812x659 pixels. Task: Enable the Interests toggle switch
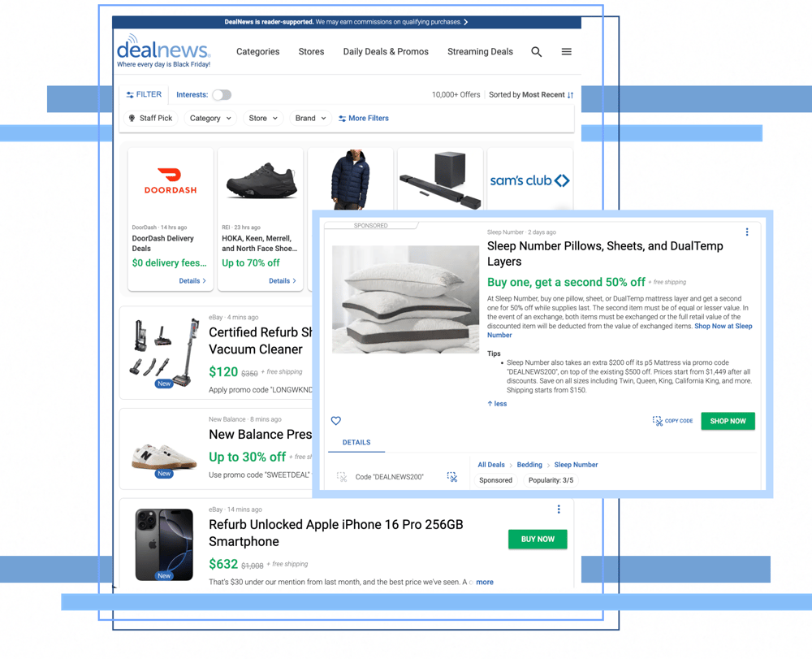pyautogui.click(x=222, y=94)
